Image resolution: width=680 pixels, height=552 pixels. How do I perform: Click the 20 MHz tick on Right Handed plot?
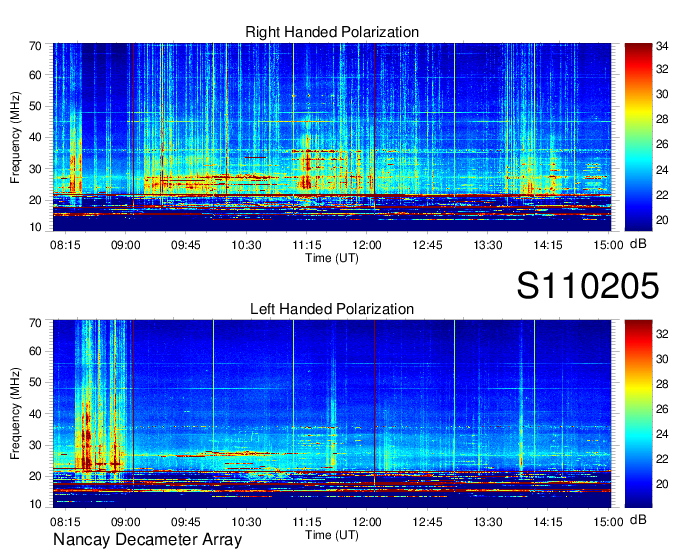click(35, 200)
